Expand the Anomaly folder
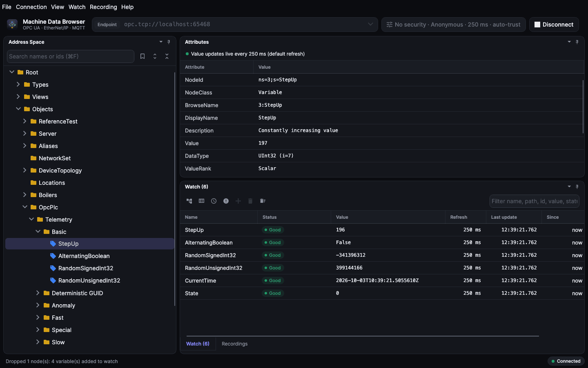The height and width of the screenshot is (368, 588). pyautogui.click(x=38, y=305)
